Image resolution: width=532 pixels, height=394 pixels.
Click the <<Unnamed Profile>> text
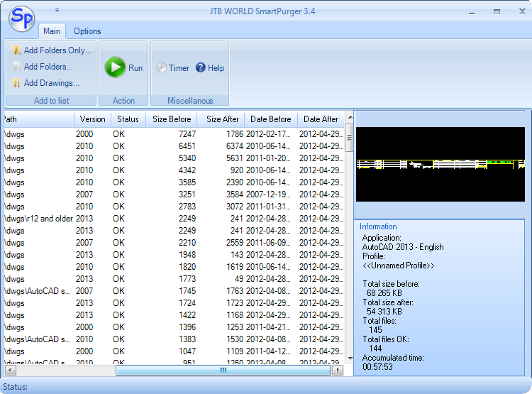click(399, 266)
